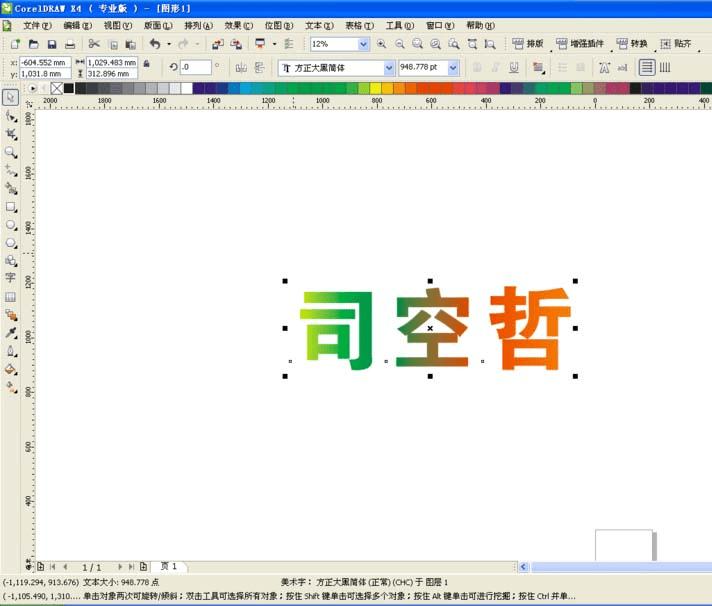Click the Export icon

(x=236, y=44)
